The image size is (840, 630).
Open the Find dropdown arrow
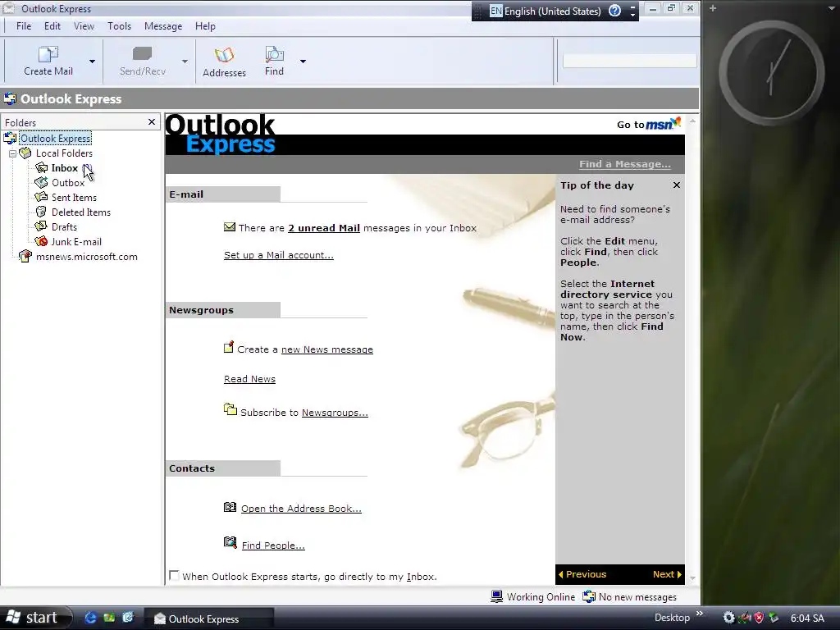303,62
